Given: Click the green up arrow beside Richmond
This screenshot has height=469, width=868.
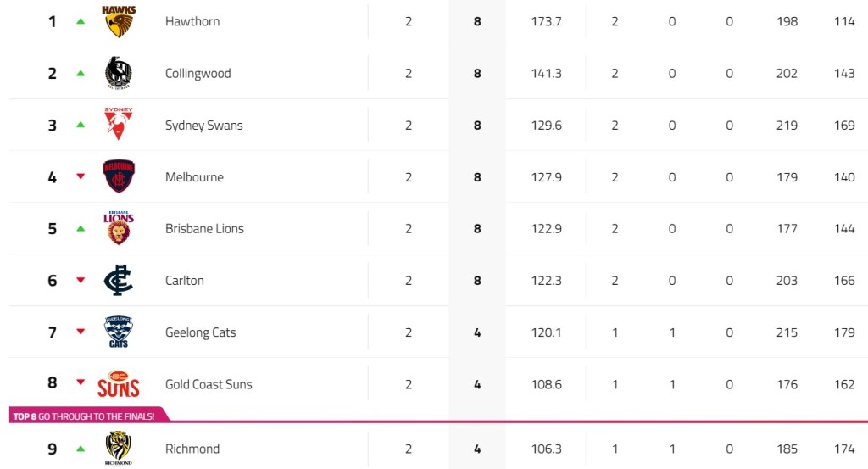Looking at the screenshot, I should pos(81,449).
